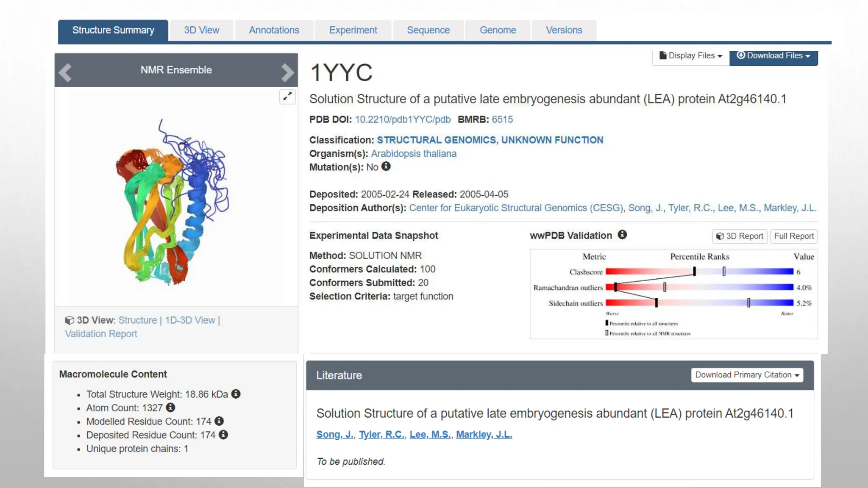Click next arrow in NMR Ensemble viewer

pos(287,72)
